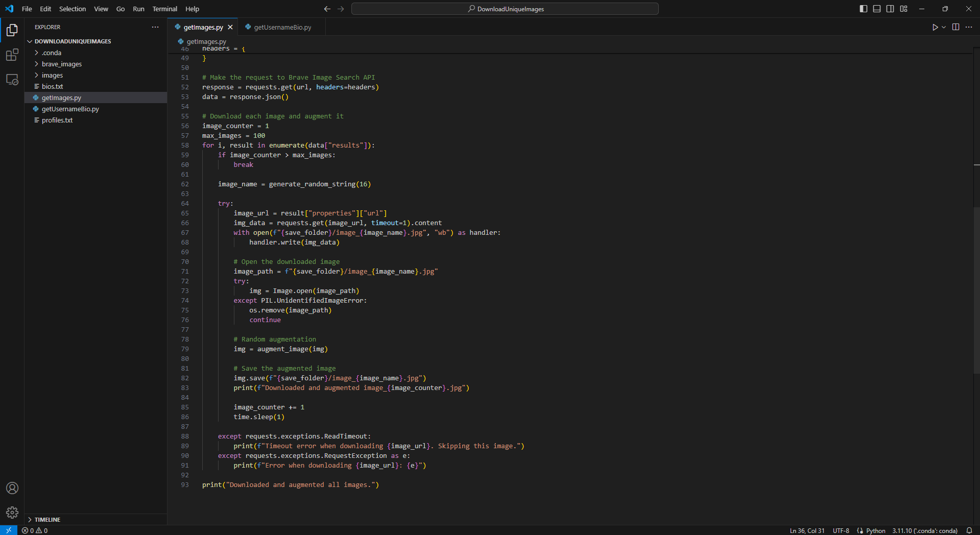Click Ln 36, Col 31 to go to line
Screen dimensions: 980x535
807,530
